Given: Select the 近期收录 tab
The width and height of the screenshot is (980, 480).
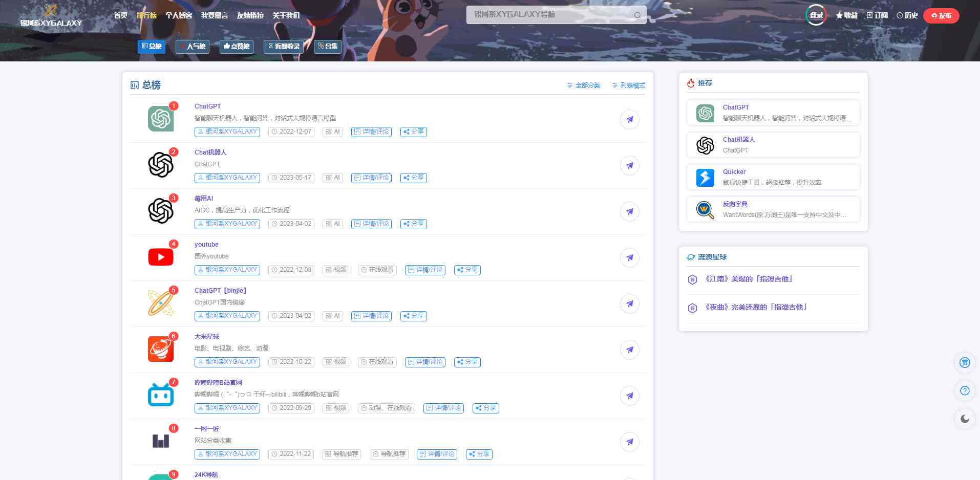Looking at the screenshot, I should [284, 46].
